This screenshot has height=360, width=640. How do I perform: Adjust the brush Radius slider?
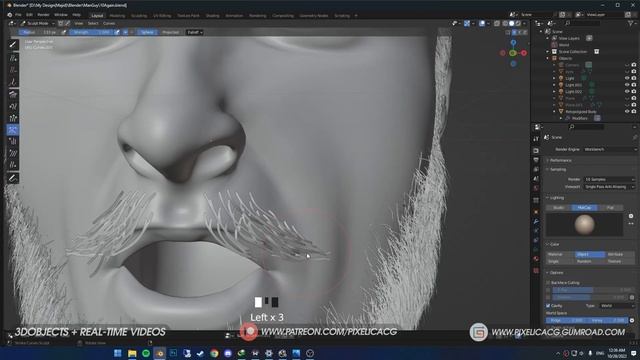(39, 32)
